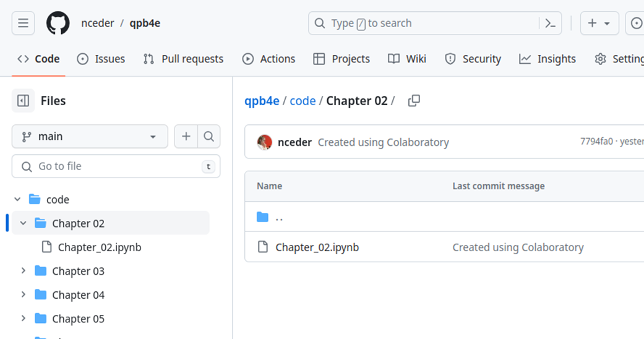Switch to the Issues tab

coord(101,59)
